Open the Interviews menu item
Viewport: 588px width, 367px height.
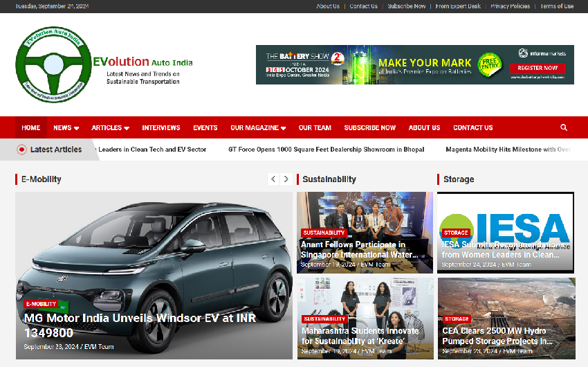click(x=161, y=127)
